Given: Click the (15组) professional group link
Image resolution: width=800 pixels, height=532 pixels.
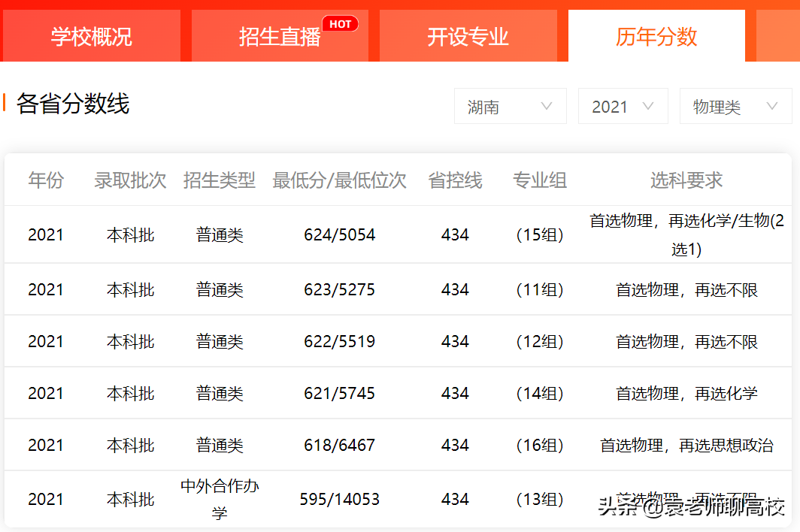Looking at the screenshot, I should click(540, 234).
